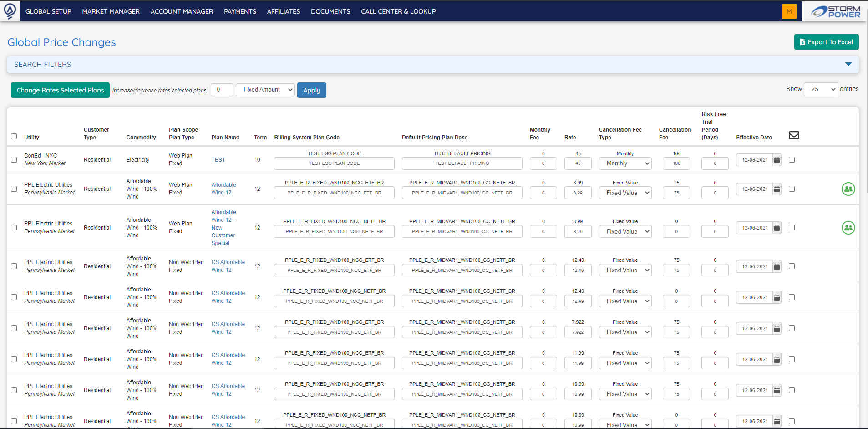Open the orange M user avatar
868x429 pixels.
pyautogui.click(x=789, y=11)
